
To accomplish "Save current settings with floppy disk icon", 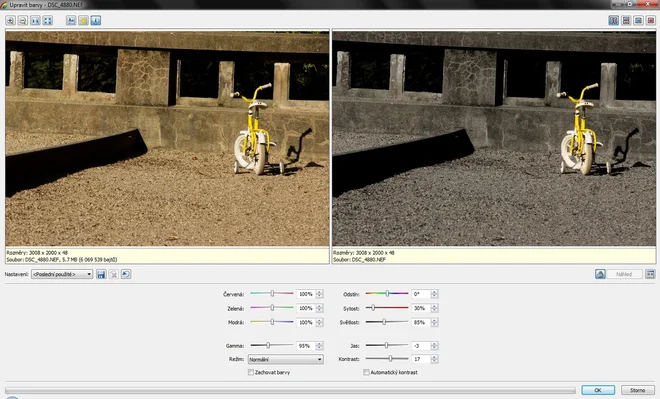I will tap(101, 274).
